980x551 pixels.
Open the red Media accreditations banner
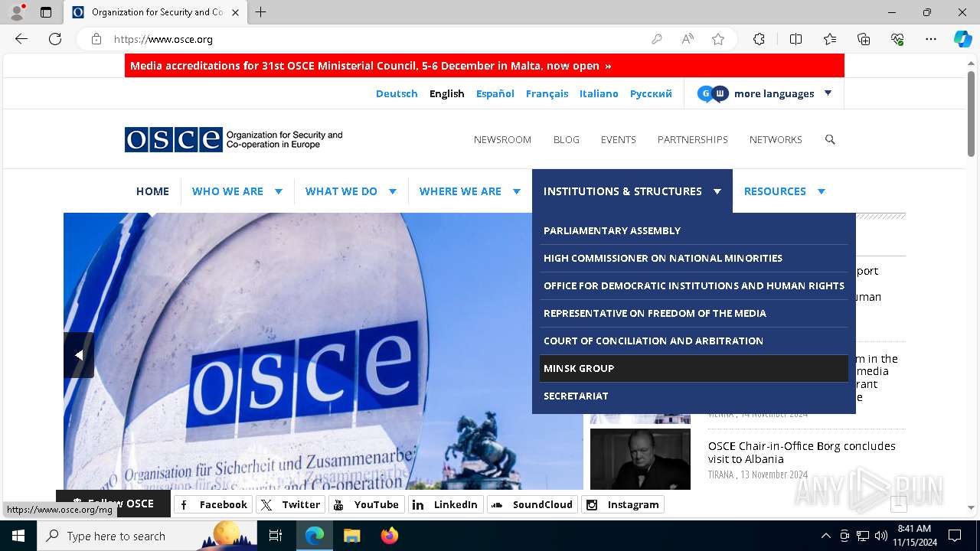tap(485, 66)
